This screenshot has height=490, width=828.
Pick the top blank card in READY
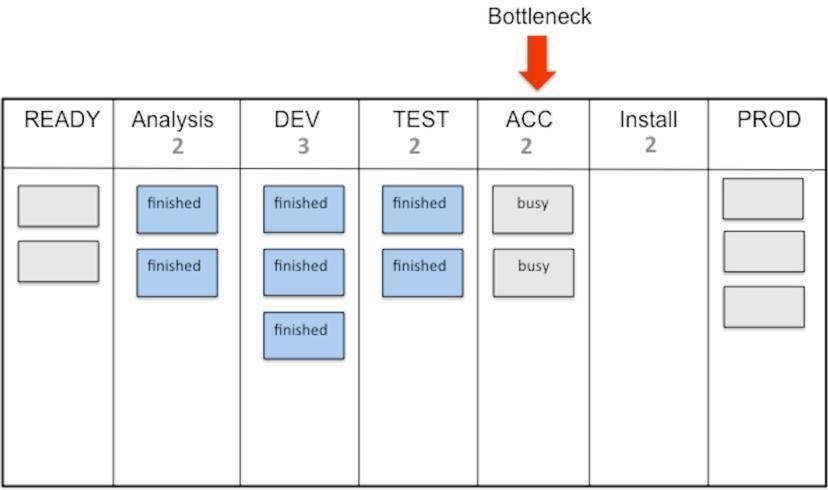[x=58, y=206]
